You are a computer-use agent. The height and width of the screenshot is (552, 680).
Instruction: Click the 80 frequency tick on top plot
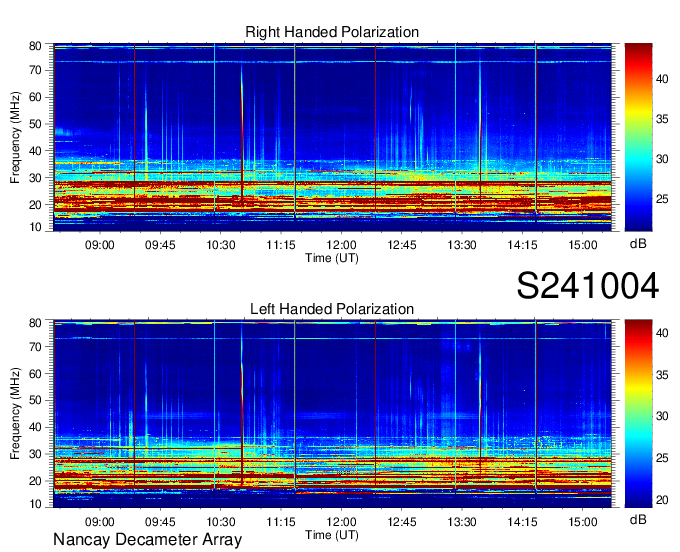(x=35, y=46)
